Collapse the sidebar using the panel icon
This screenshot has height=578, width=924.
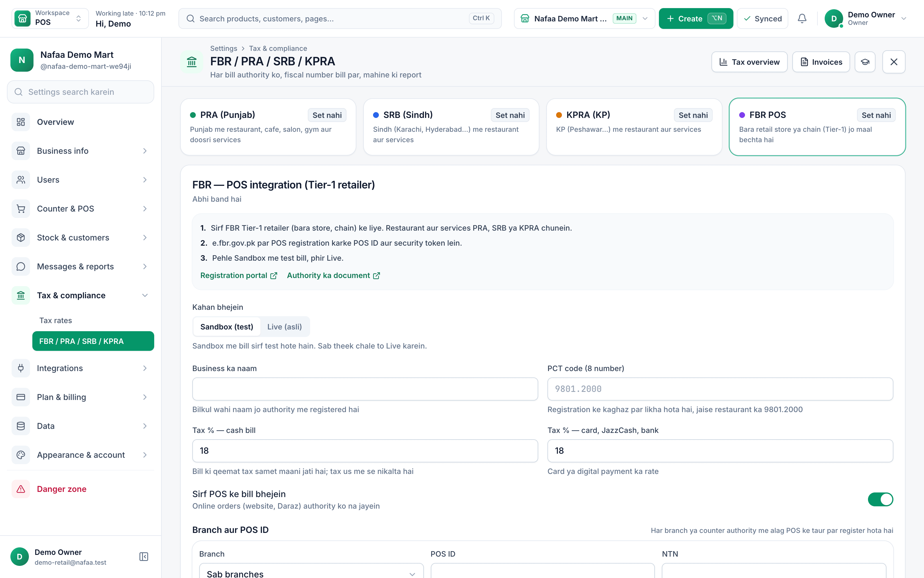click(x=144, y=557)
